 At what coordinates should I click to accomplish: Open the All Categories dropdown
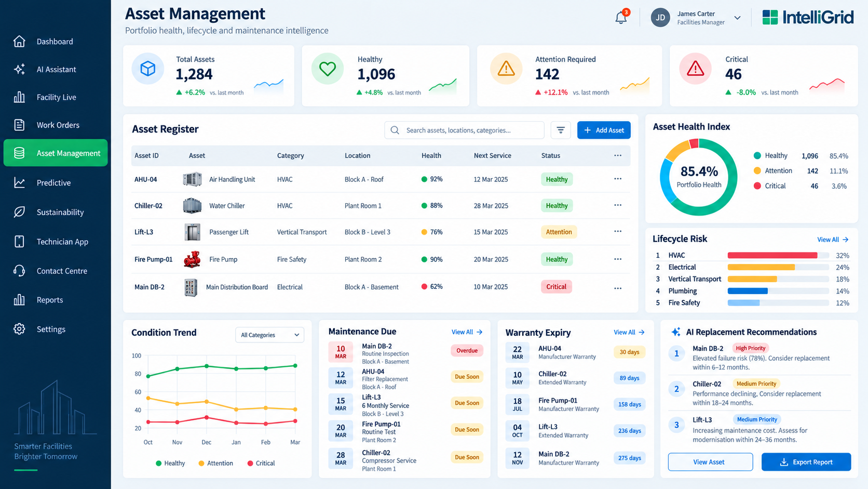270,335
